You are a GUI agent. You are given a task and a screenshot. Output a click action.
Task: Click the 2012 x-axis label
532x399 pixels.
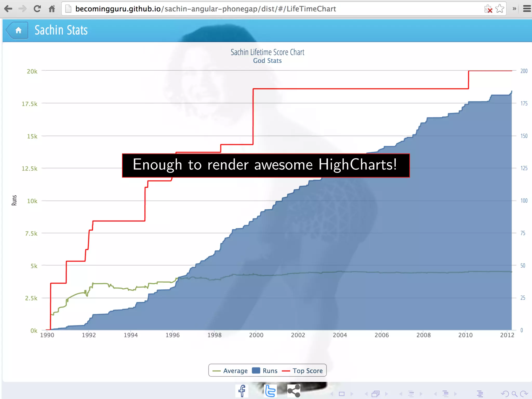coord(507,335)
